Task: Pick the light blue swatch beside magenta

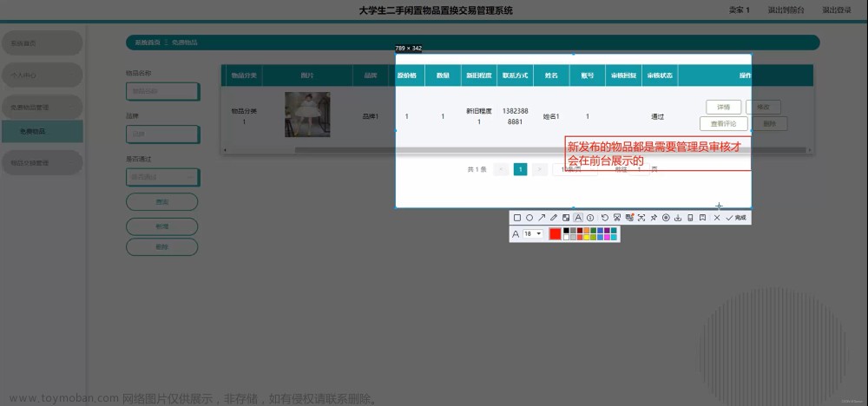Action: [x=600, y=238]
